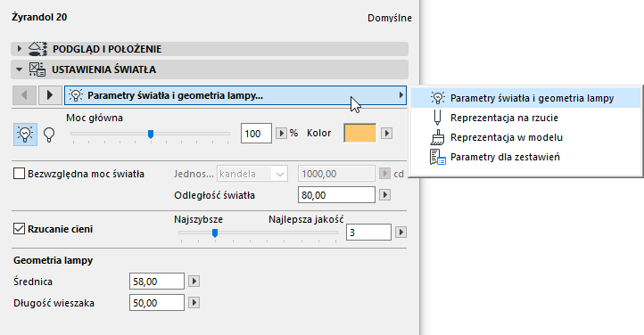
Task: Go to next settings page arrow
Action: pos(50,95)
